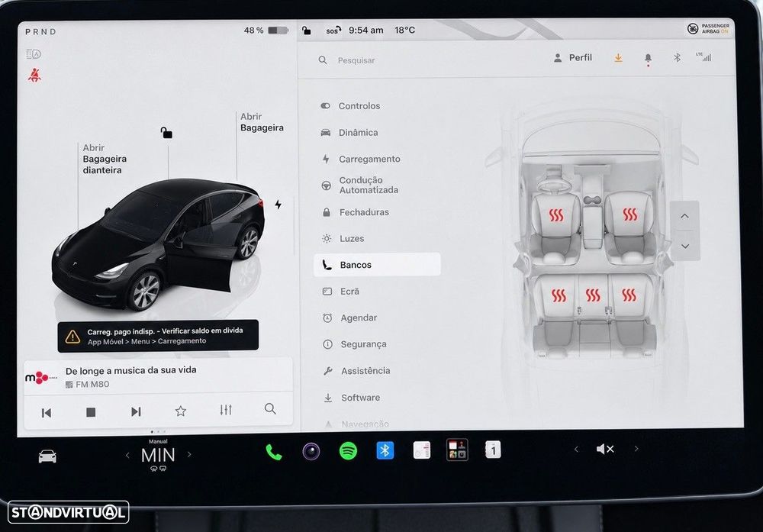The width and height of the screenshot is (763, 532).
Task: Tap Abrir Bagageira dianteira to open frunk
Action: 104,159
